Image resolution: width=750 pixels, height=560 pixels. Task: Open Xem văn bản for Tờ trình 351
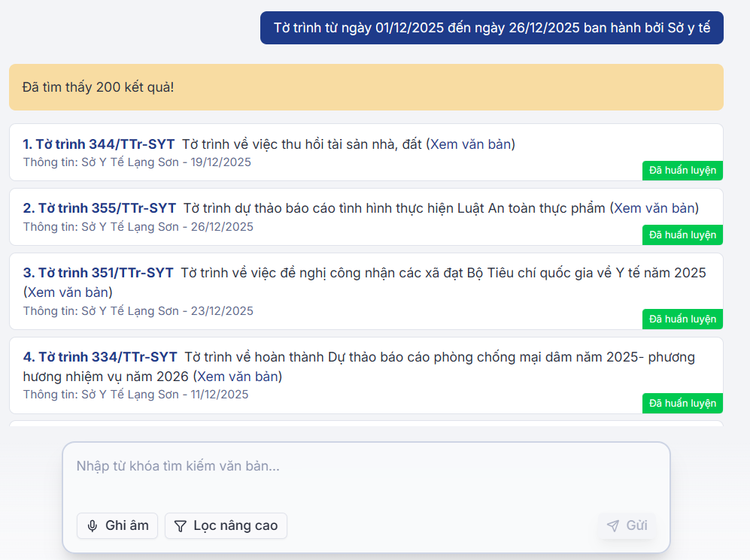pos(68,292)
